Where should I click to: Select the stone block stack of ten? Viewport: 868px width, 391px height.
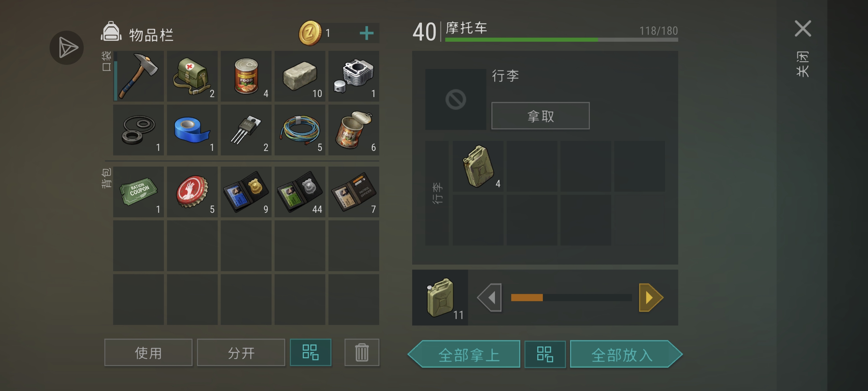pyautogui.click(x=300, y=76)
